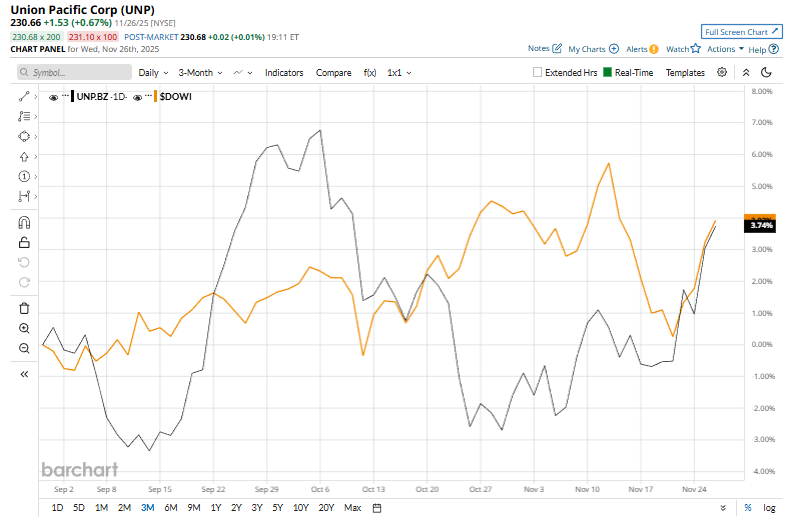This screenshot has width=785, height=522.
Task: Switch to dark mode moon icon
Action: click(766, 73)
